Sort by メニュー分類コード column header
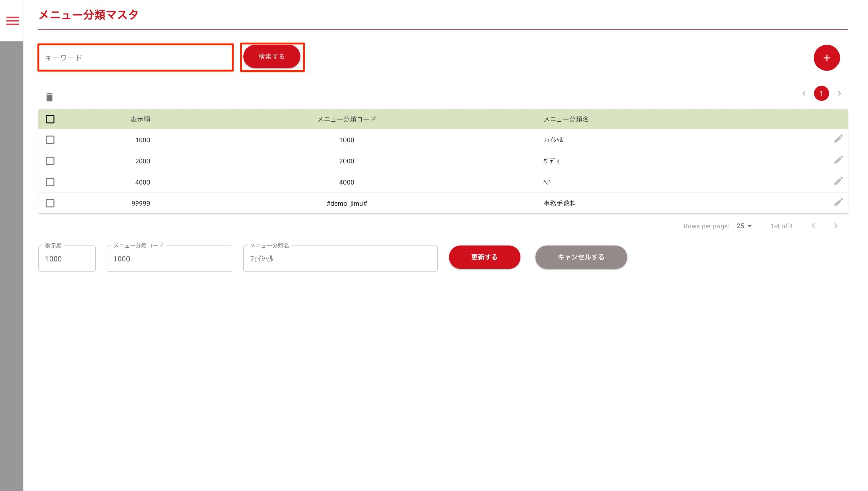This screenshot has width=868, height=491. pyautogui.click(x=346, y=119)
